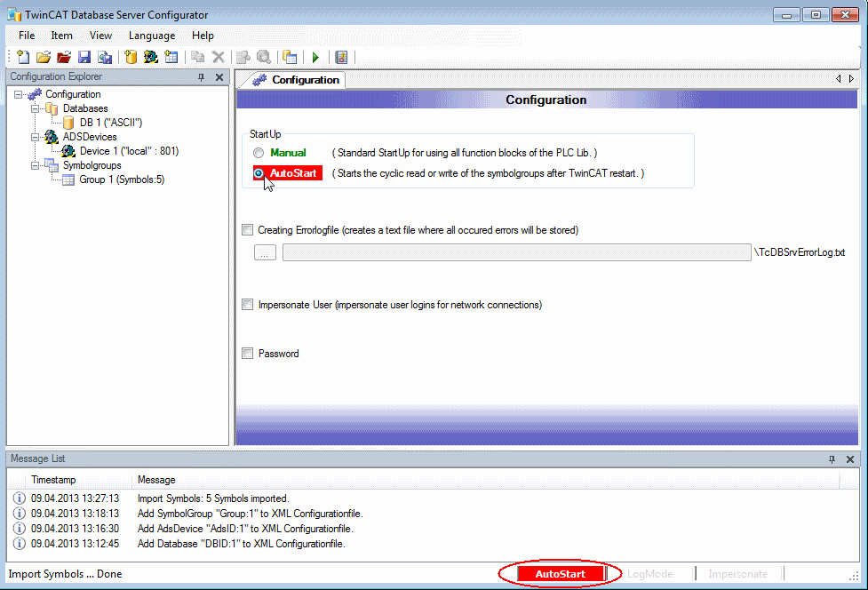Select the Symbolgroups tree item
Viewport: 868px width, 590px height.
[92, 165]
